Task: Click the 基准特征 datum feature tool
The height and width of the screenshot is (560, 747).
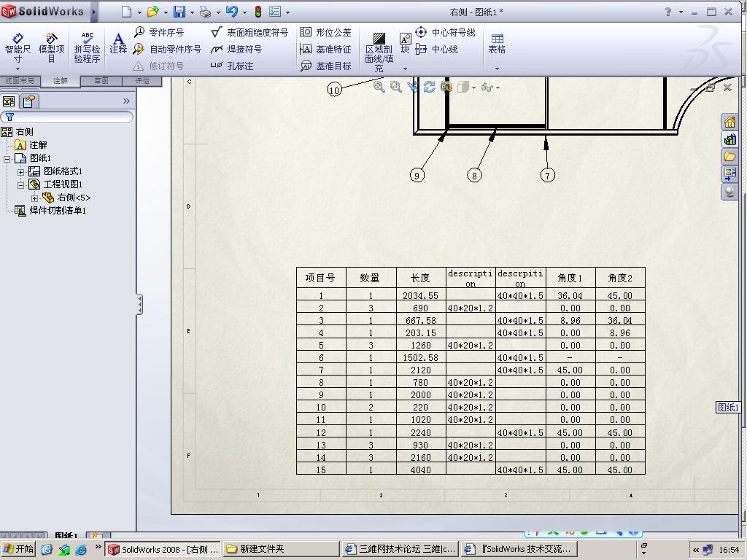Action: pyautogui.click(x=326, y=49)
